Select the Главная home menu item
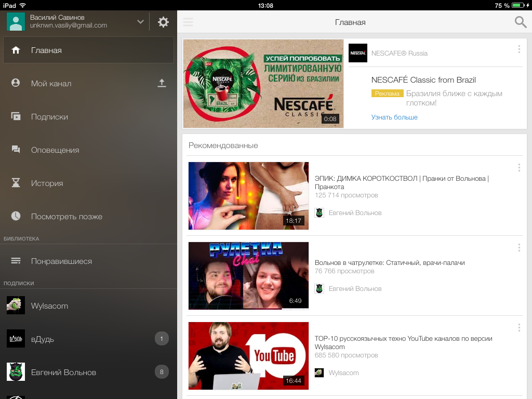The height and width of the screenshot is (399, 532). point(88,50)
